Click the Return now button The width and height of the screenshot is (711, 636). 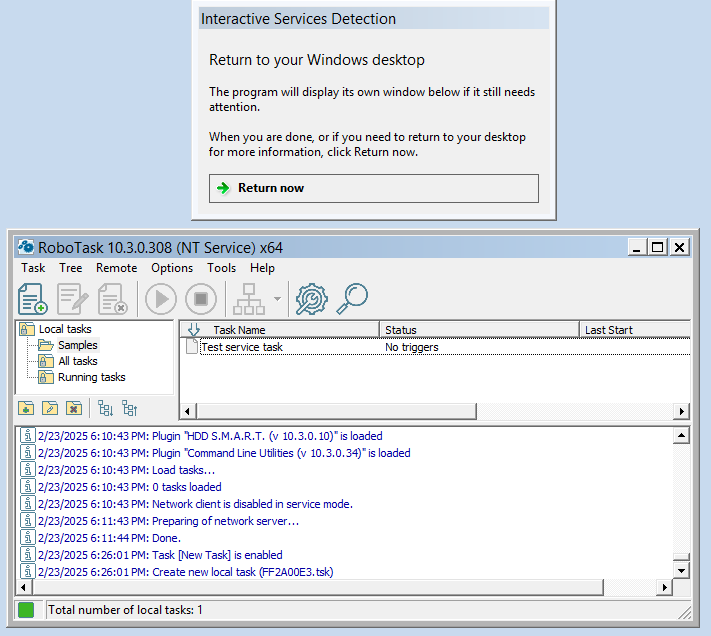[374, 188]
